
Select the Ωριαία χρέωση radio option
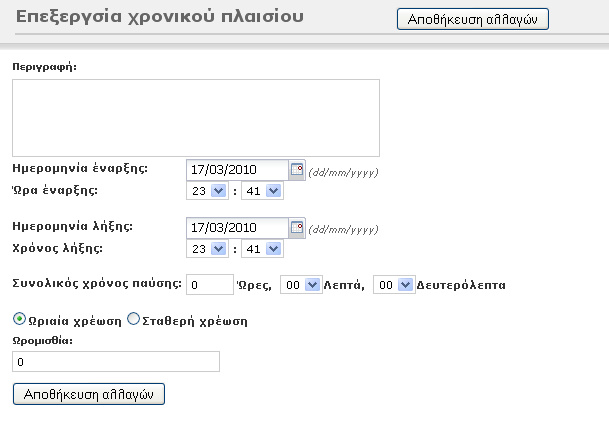tap(19, 320)
